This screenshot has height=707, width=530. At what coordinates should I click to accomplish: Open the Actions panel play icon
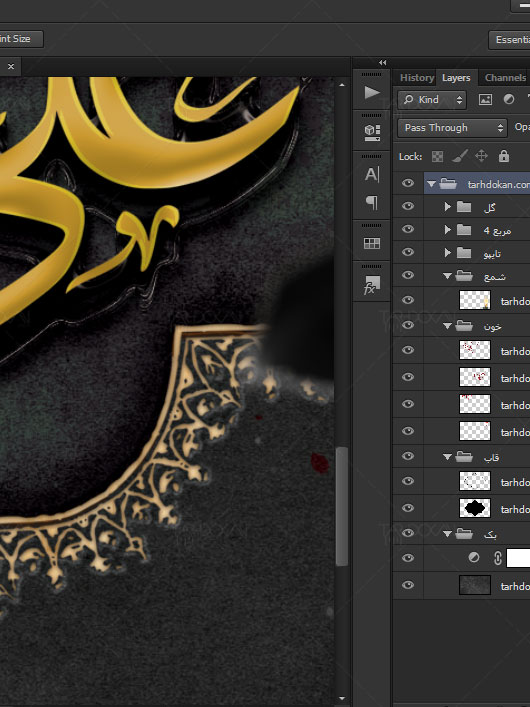click(372, 92)
